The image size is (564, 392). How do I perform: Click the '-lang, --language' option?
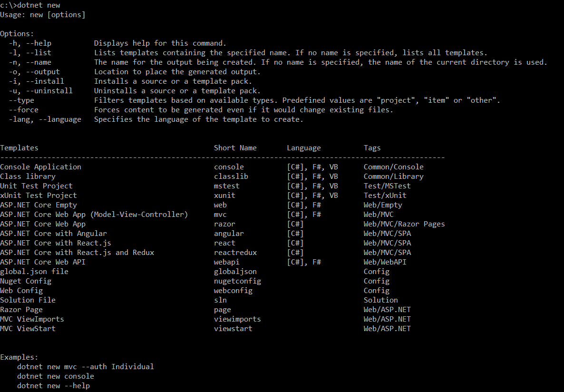45,119
